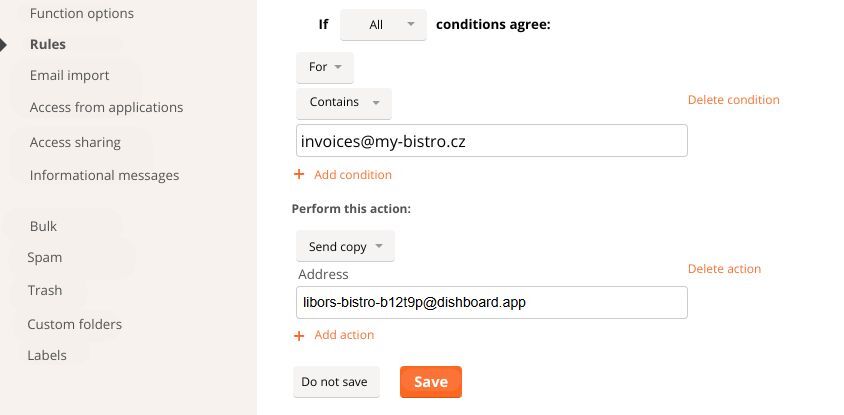Click the Delete condition link
Viewport: 844px width, 415px height.
pos(733,100)
